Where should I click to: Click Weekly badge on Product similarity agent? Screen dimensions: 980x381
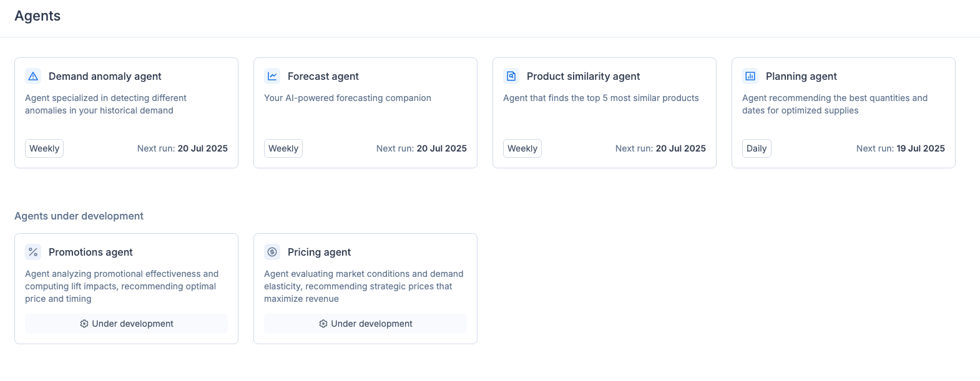pyautogui.click(x=522, y=148)
